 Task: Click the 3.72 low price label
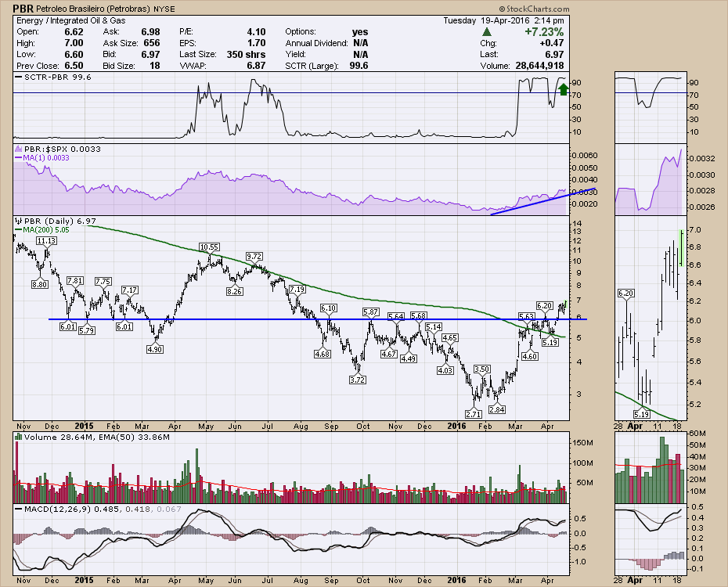359,380
